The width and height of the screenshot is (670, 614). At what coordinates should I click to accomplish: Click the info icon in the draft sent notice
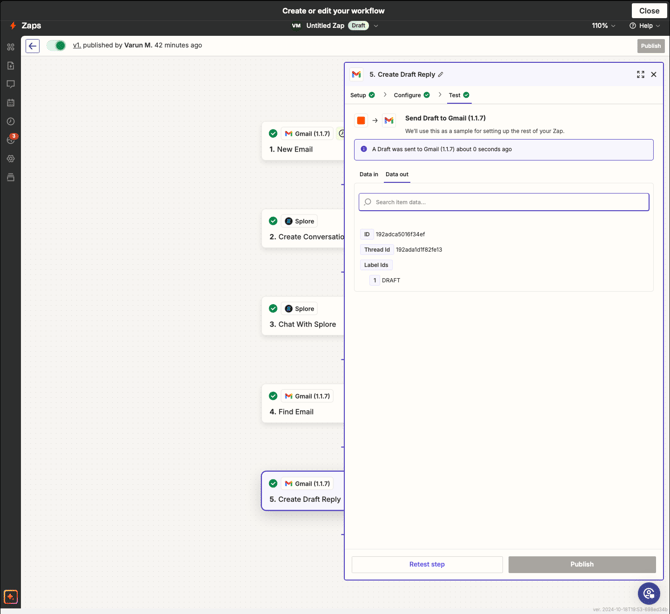pyautogui.click(x=364, y=149)
